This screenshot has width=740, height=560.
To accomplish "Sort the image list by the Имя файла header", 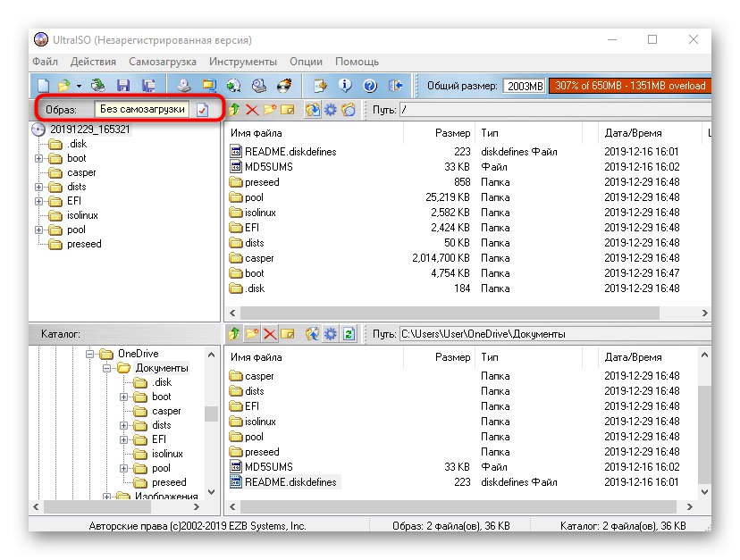I will pos(315,133).
